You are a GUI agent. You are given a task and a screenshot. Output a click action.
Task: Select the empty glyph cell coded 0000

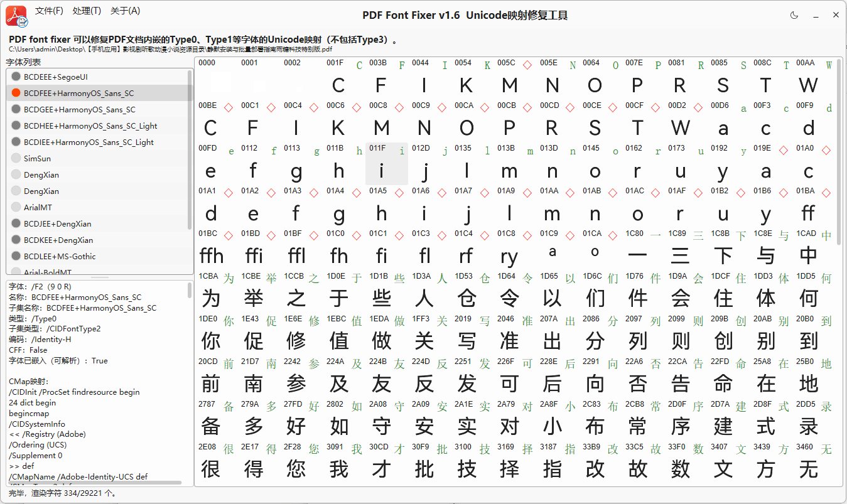pyautogui.click(x=216, y=78)
